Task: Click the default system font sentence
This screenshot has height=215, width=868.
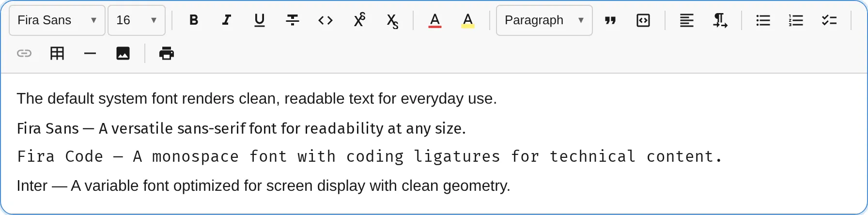Action: 257,99
